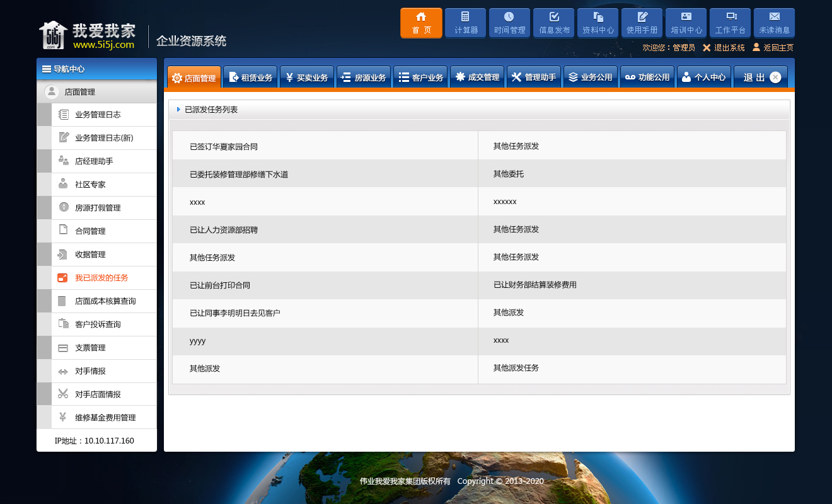This screenshot has width=832, height=504.
Task: Switch to 客户业务 tab
Action: [x=420, y=77]
